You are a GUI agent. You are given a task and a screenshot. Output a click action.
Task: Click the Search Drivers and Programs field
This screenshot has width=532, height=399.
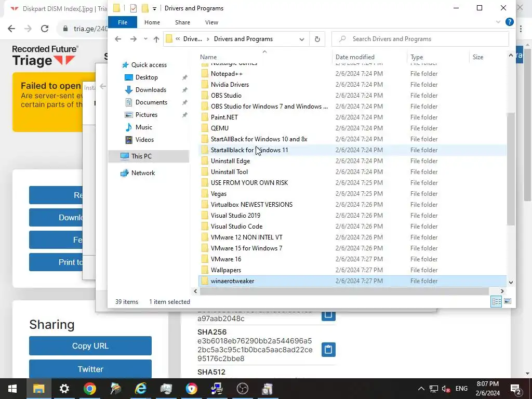420,39
